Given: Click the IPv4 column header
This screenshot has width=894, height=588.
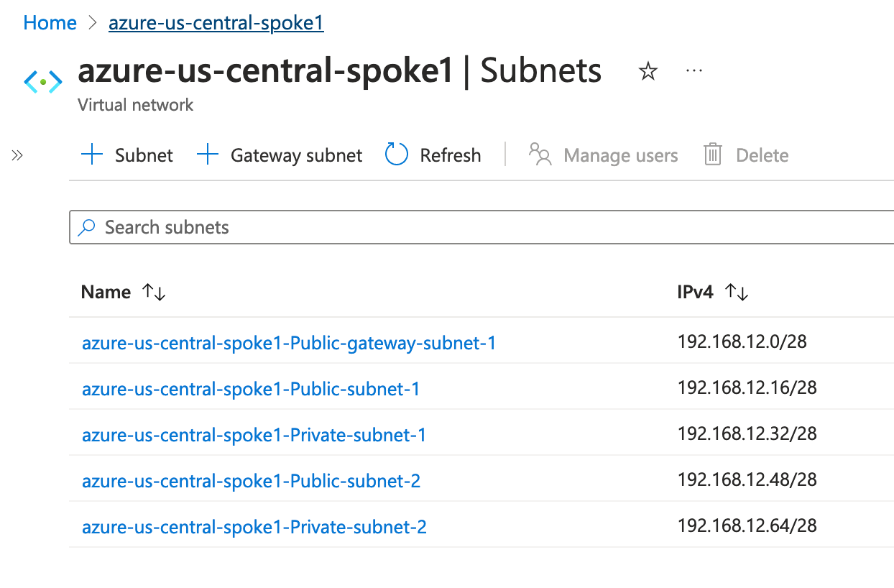Looking at the screenshot, I should click(x=695, y=292).
